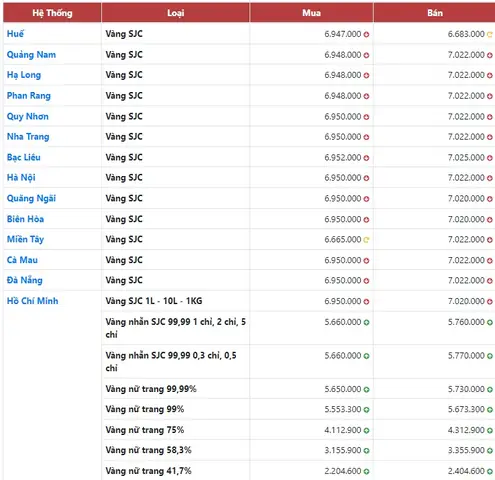Click red indicator beside Quảng Ngãi Bán price
Viewport: 495px width, 480px height.
(x=490, y=199)
